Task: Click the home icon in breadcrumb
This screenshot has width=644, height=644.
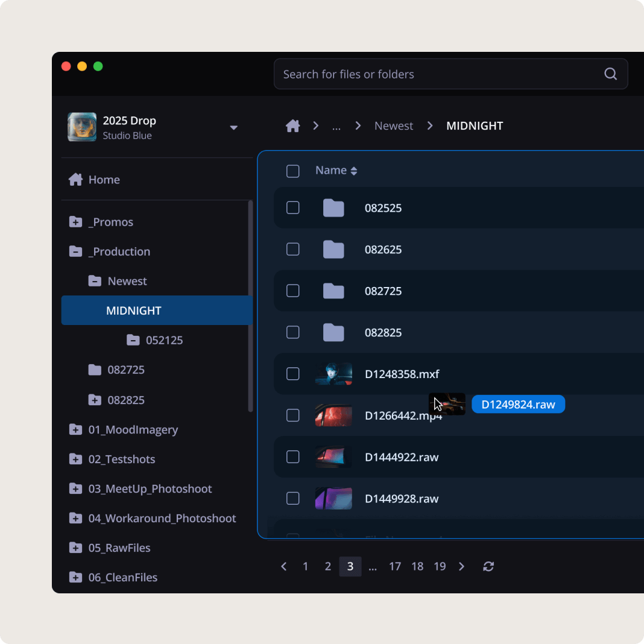Action: (293, 126)
